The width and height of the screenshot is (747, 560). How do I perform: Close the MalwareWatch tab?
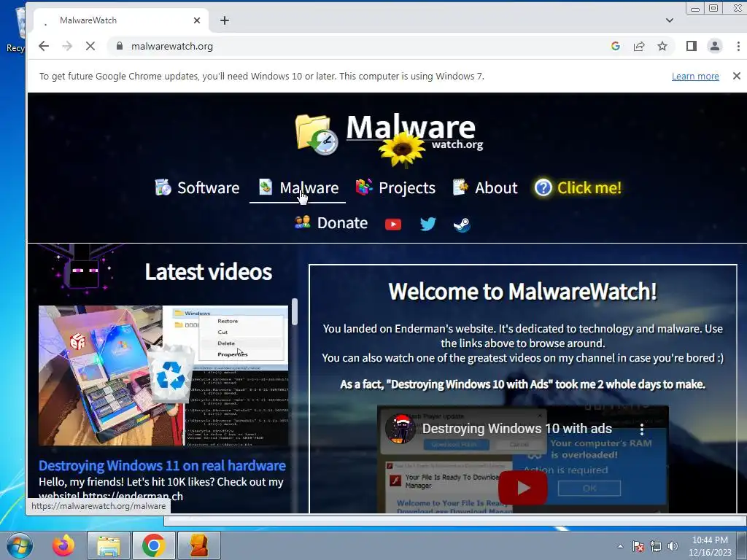(x=197, y=20)
